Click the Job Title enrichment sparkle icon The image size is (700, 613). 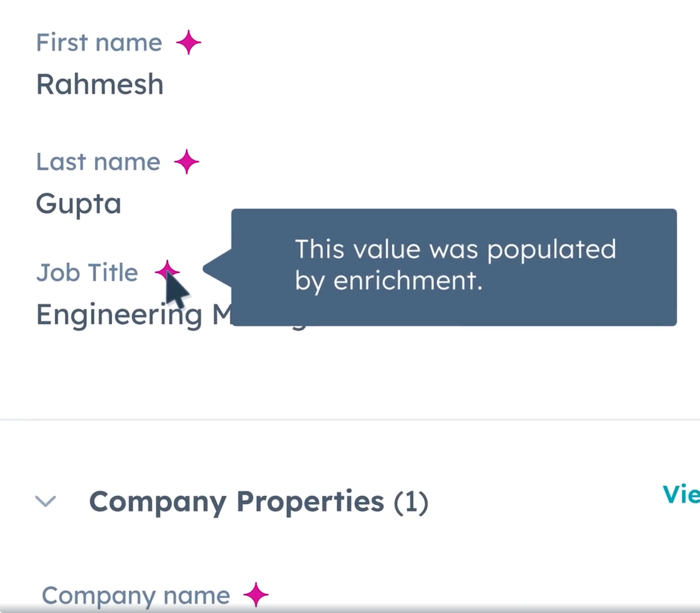click(167, 271)
